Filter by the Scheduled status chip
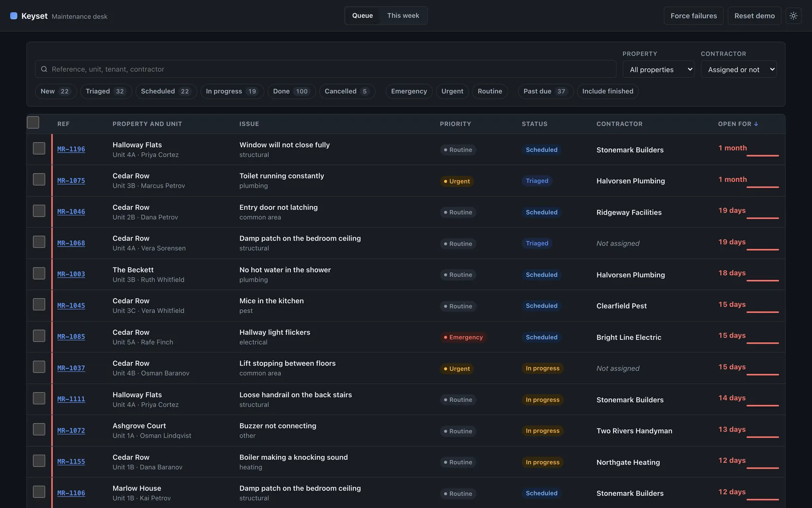This screenshot has width=812, height=508. tap(166, 91)
